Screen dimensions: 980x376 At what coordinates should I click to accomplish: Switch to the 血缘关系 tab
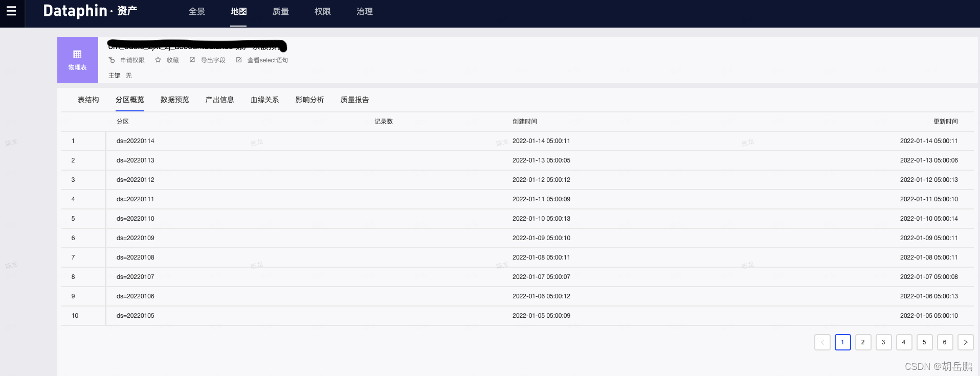click(x=265, y=100)
